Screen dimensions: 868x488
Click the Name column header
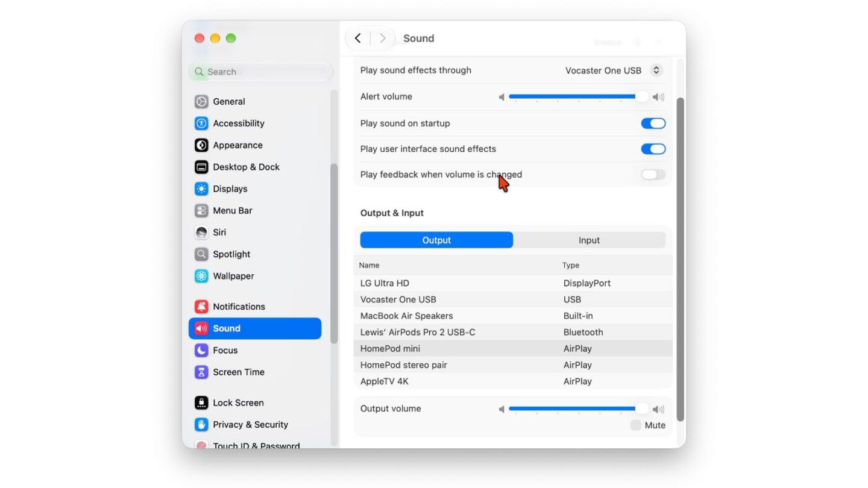tap(369, 265)
